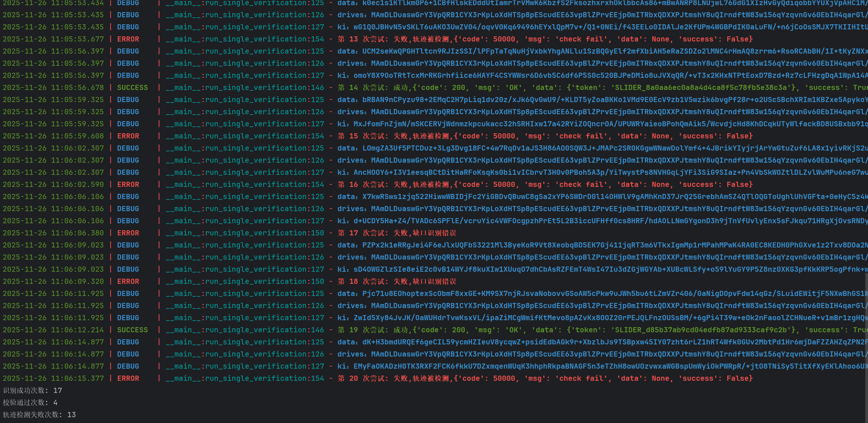Click the 识别成功次数: 17 summary line
The image size is (868, 423).
click(32, 391)
